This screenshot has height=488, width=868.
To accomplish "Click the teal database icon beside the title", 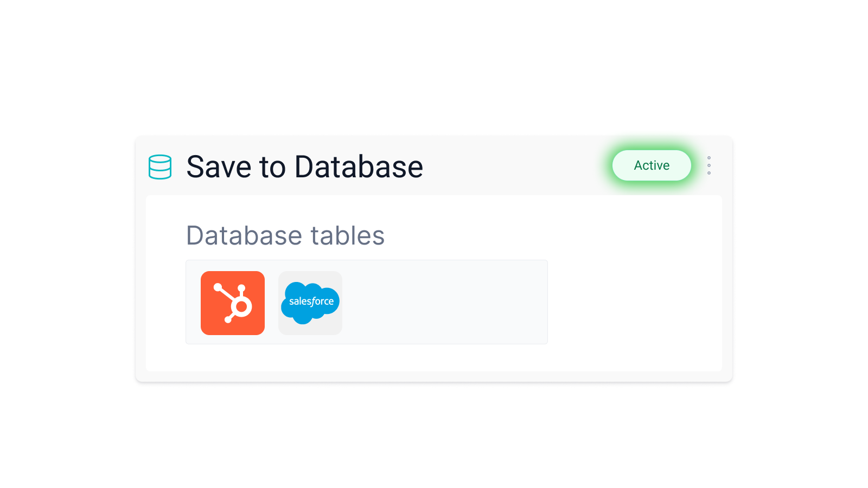I will pyautogui.click(x=159, y=166).
